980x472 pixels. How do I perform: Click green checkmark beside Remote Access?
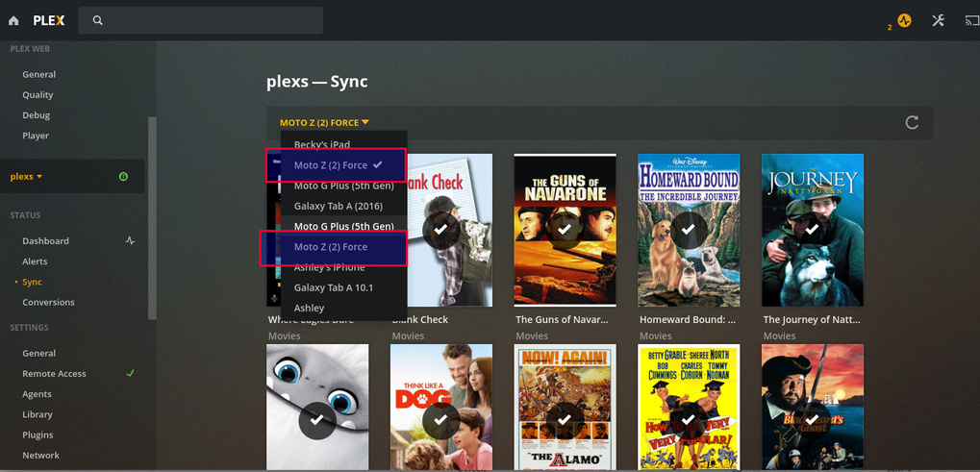tap(130, 373)
